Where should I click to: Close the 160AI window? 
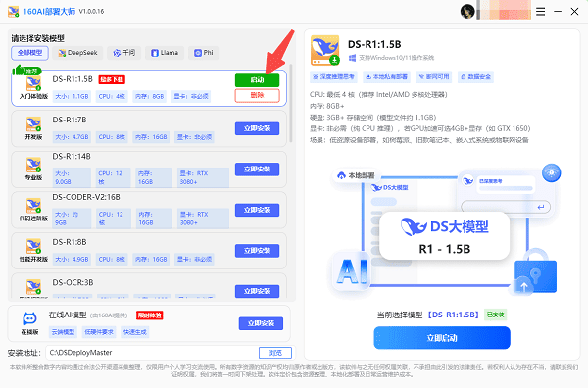point(574,12)
